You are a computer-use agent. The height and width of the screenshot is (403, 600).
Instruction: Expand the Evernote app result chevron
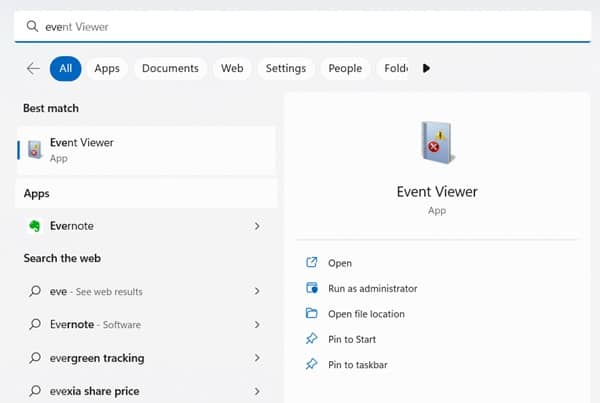pos(257,226)
